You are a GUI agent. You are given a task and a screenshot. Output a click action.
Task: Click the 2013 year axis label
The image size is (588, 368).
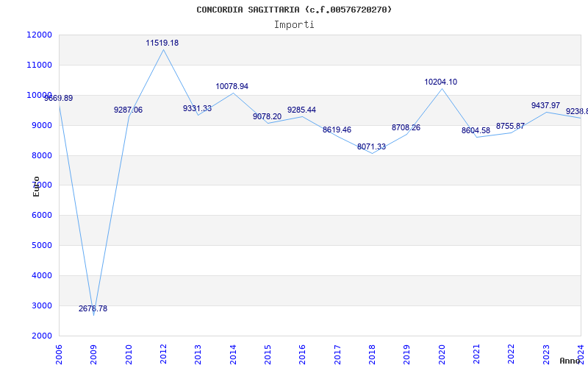(198, 355)
